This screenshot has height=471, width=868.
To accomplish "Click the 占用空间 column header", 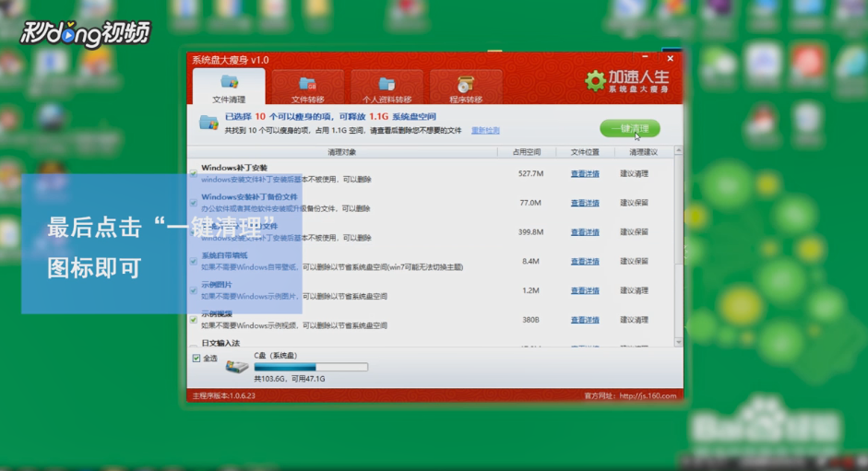I will 527,152.
